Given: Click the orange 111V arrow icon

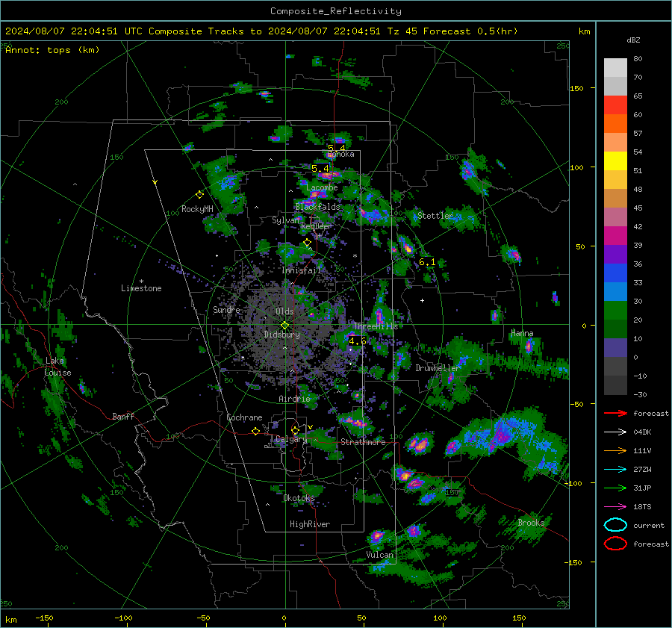Looking at the screenshot, I should coord(615,450).
